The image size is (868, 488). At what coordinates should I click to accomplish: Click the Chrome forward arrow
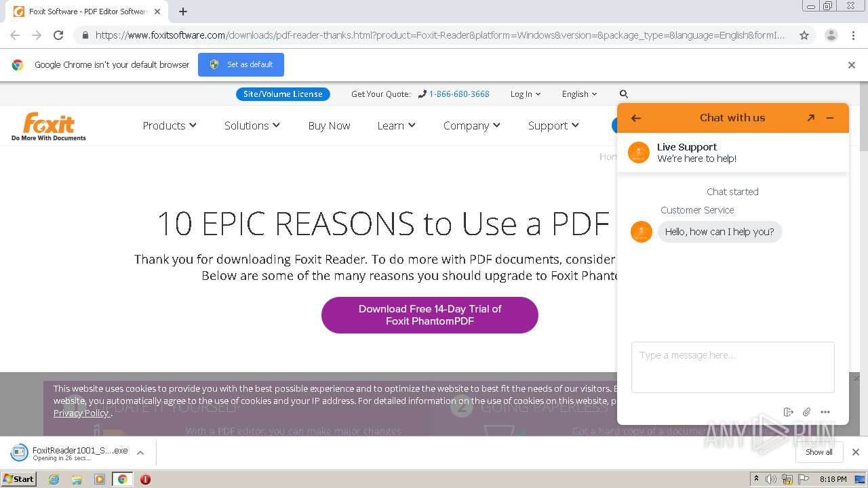[x=37, y=35]
